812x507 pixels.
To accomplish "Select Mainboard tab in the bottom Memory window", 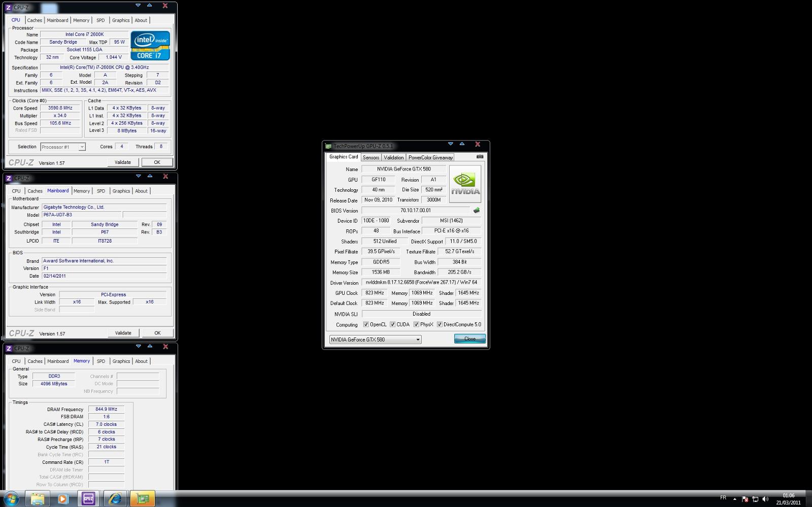I will (x=58, y=361).
